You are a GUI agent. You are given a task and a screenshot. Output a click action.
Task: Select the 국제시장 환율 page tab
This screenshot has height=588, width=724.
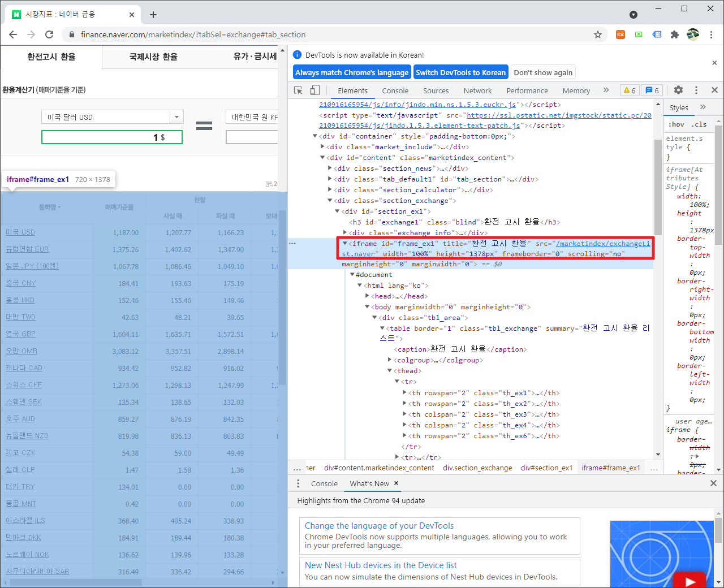[153, 57]
